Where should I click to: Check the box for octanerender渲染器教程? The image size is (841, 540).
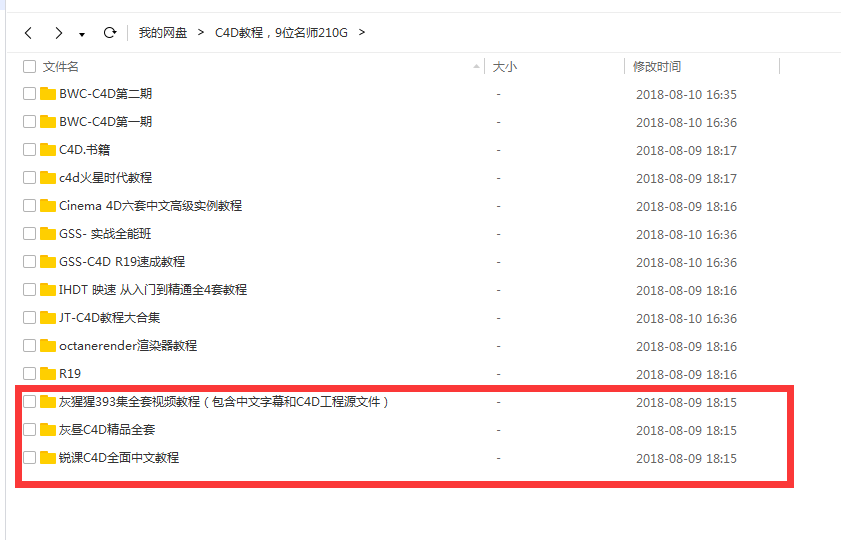pyautogui.click(x=29, y=345)
